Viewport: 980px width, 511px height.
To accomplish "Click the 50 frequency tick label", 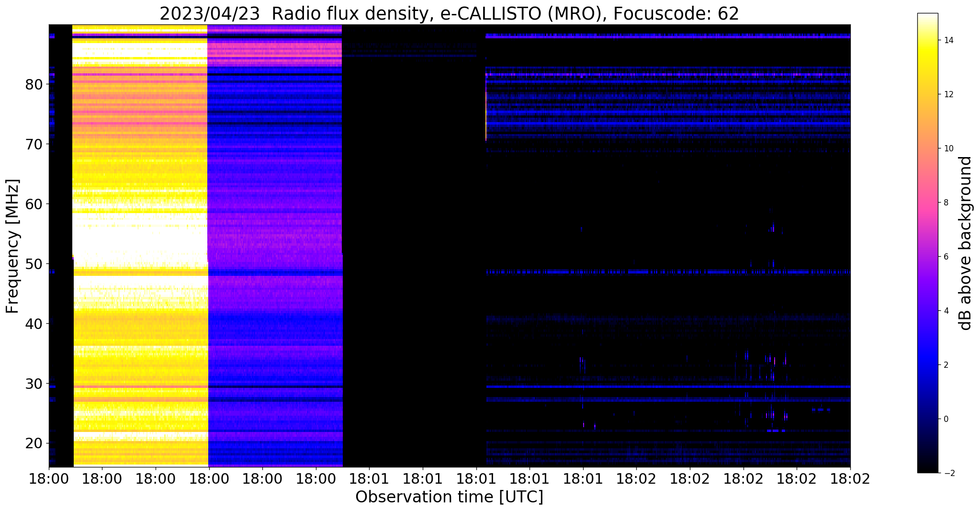I will pyautogui.click(x=34, y=264).
